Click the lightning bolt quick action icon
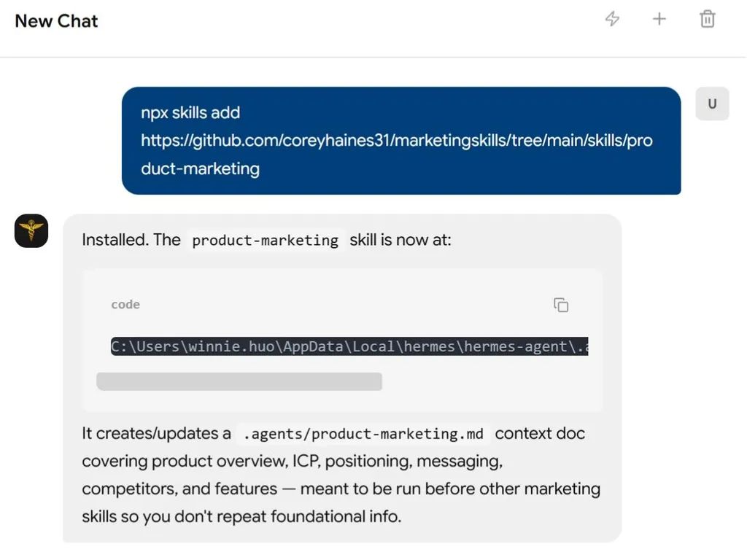The height and width of the screenshot is (560, 747). 612,19
